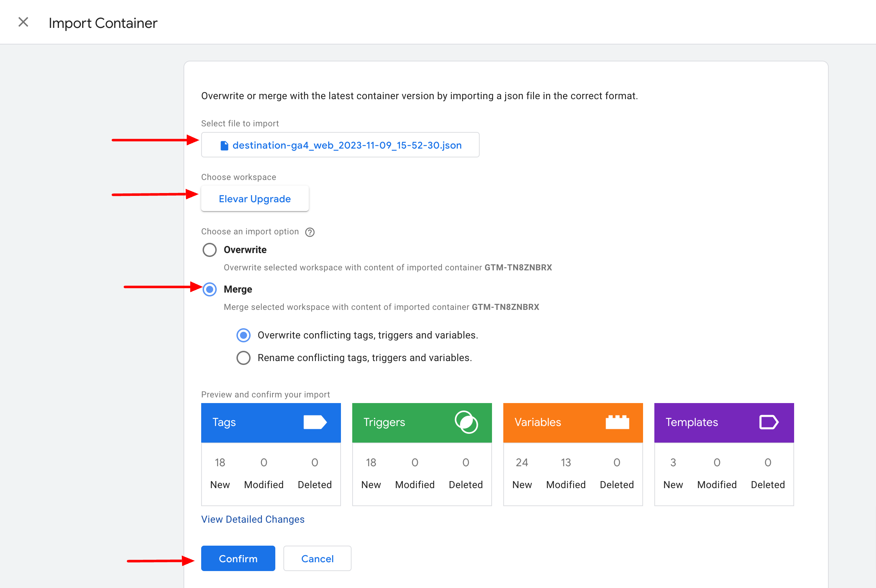Click the Tags label icon

click(x=314, y=422)
